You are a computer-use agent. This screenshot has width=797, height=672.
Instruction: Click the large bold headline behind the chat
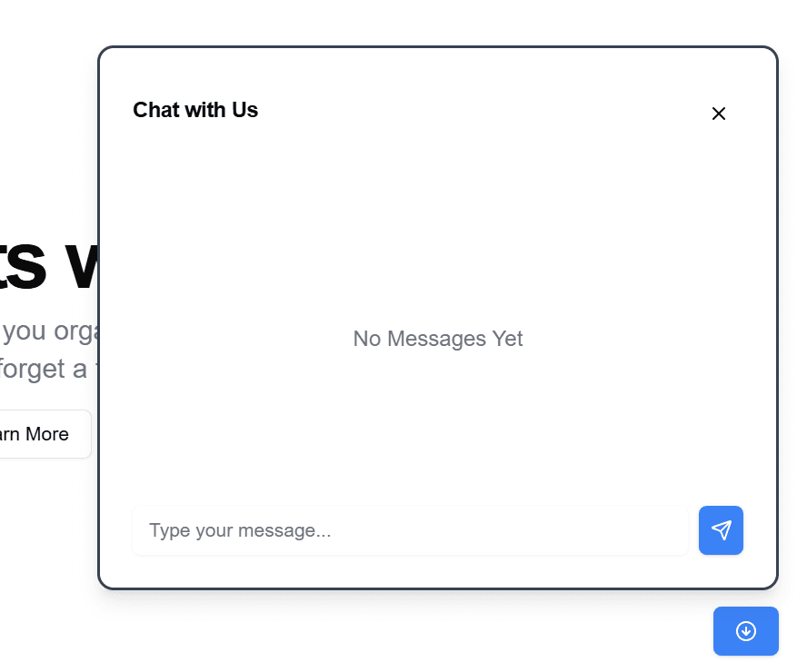pyautogui.click(x=45, y=266)
